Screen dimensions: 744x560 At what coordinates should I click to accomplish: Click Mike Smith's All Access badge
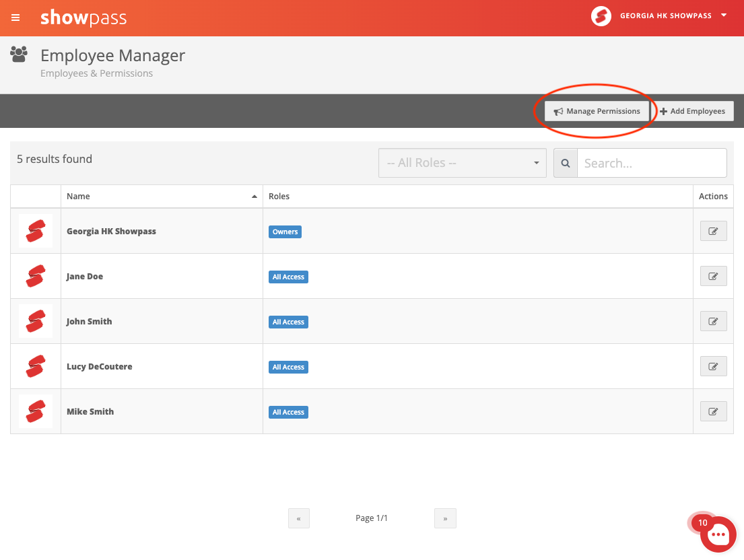tap(288, 412)
